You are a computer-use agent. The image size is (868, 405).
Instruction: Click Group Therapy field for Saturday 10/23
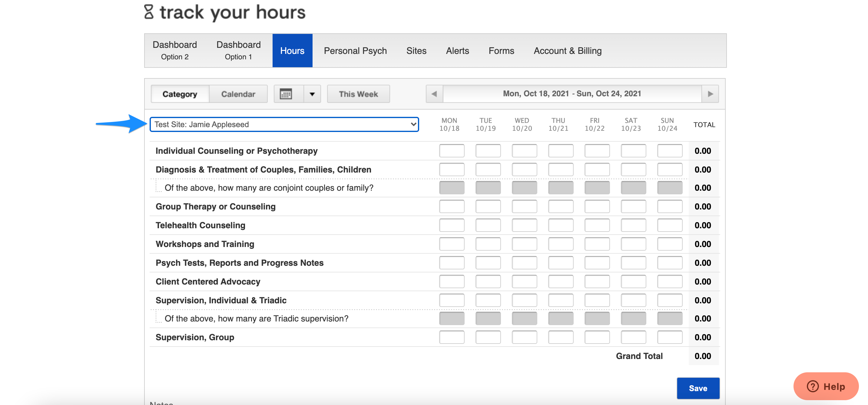(634, 207)
